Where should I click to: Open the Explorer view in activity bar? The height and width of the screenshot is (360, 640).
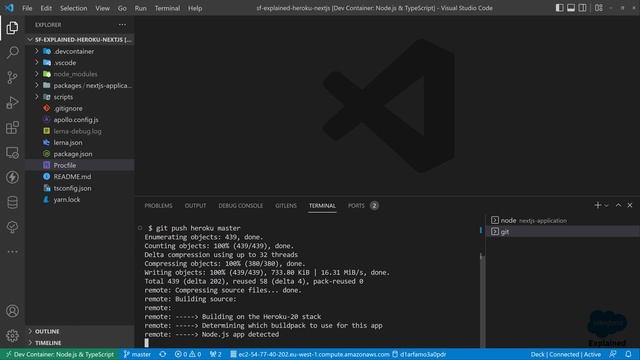12,28
